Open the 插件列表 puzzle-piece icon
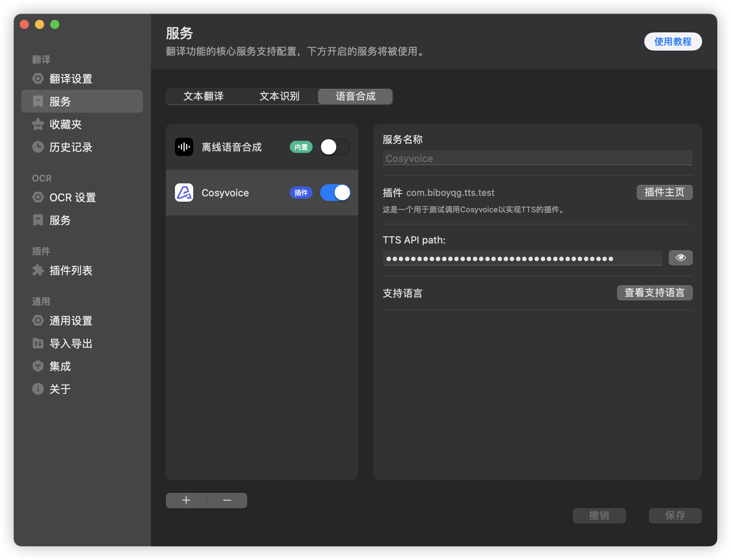731x560 pixels. (38, 270)
